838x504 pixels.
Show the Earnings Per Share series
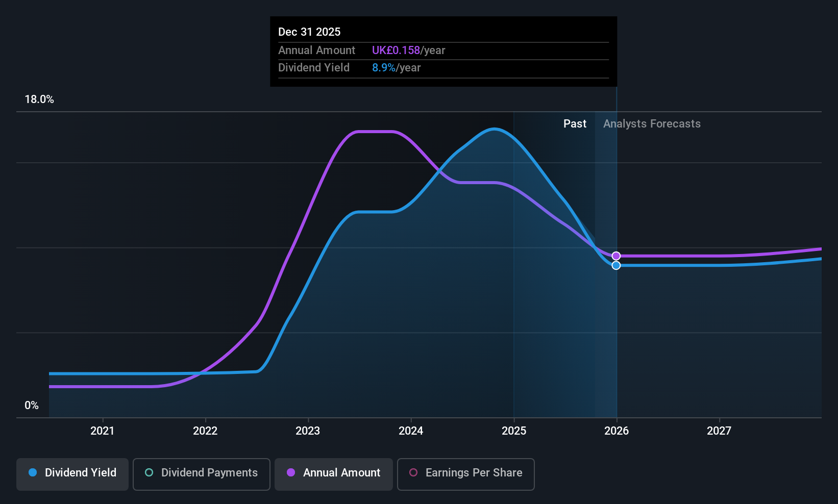click(465, 474)
